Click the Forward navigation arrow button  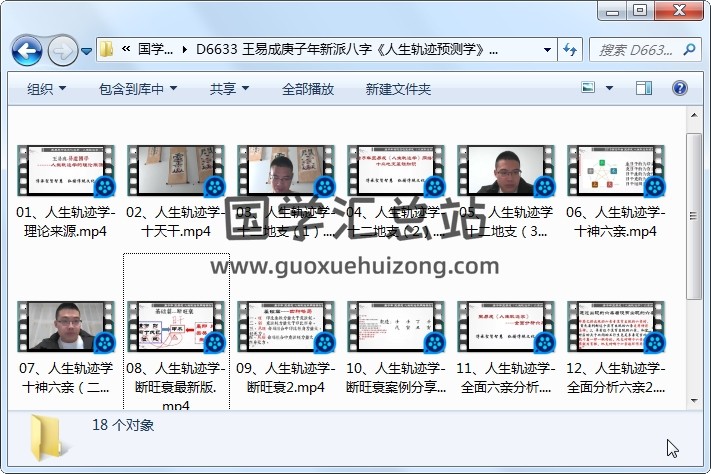[x=62, y=49]
